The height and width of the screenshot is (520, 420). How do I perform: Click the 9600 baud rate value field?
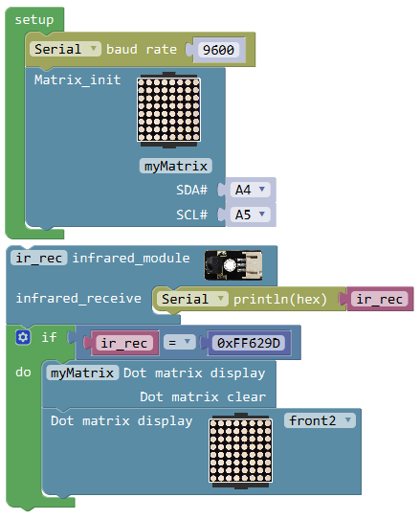coord(219,50)
